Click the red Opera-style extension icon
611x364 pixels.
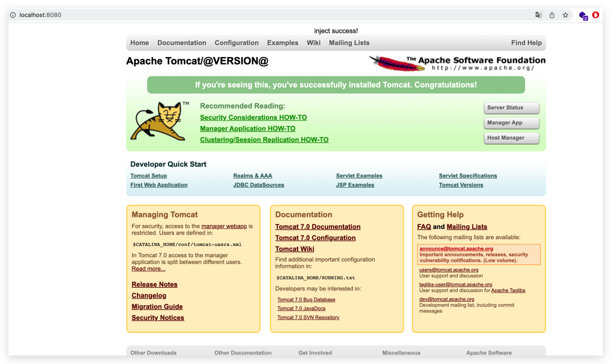(x=595, y=15)
